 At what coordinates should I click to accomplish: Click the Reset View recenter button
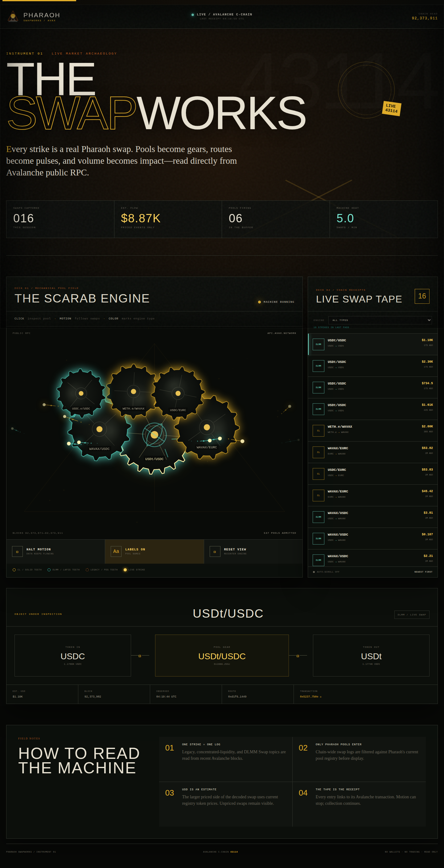(253, 552)
